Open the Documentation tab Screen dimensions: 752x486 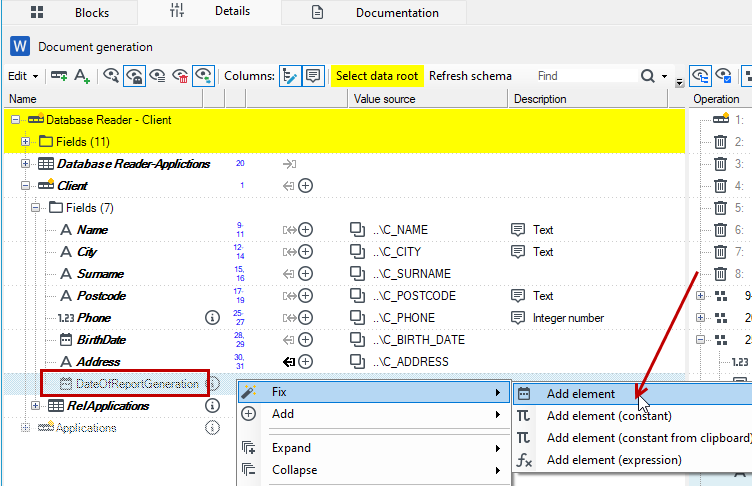coord(374,12)
